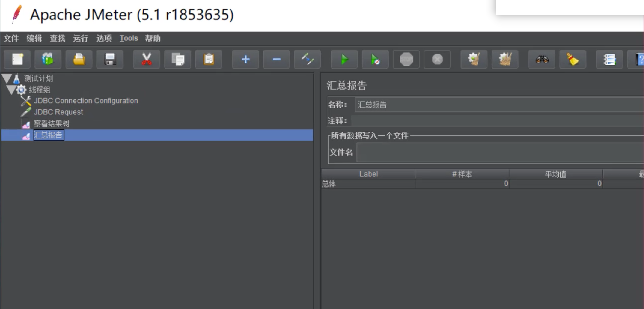644x309 pixels.
Task: Click Start no pauses icon
Action: (x=375, y=60)
